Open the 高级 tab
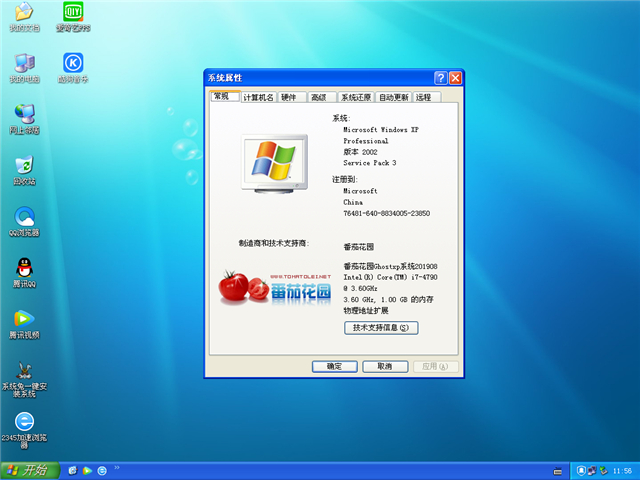 tap(321, 97)
